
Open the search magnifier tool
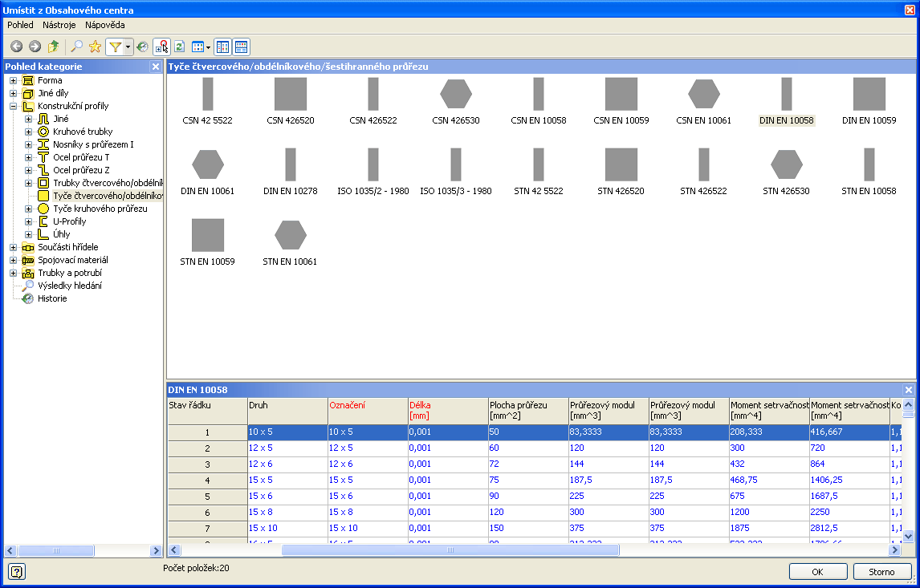(77, 47)
